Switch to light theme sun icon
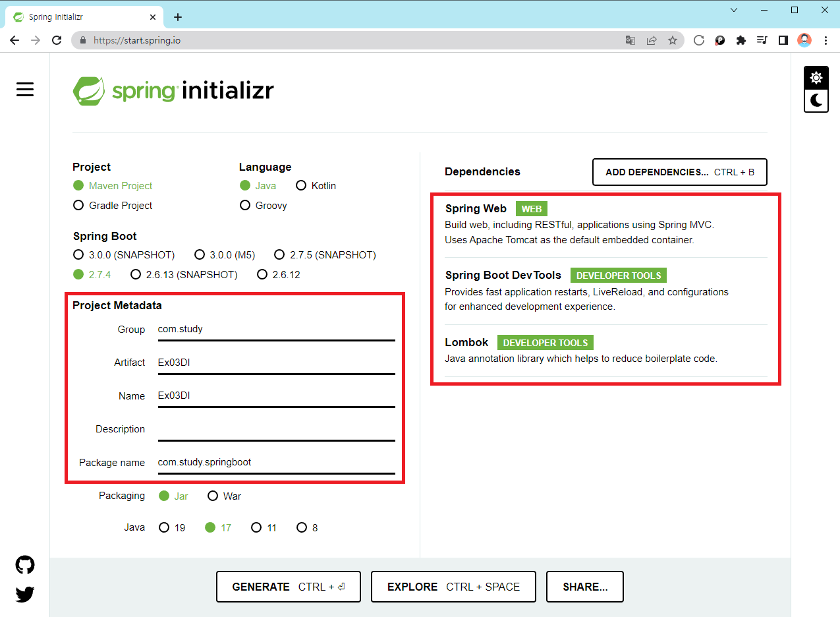Viewport: 840px width, 617px height. pos(816,78)
